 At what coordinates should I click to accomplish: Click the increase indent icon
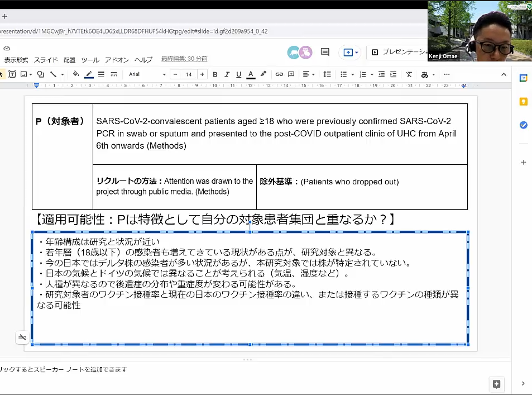coord(394,74)
